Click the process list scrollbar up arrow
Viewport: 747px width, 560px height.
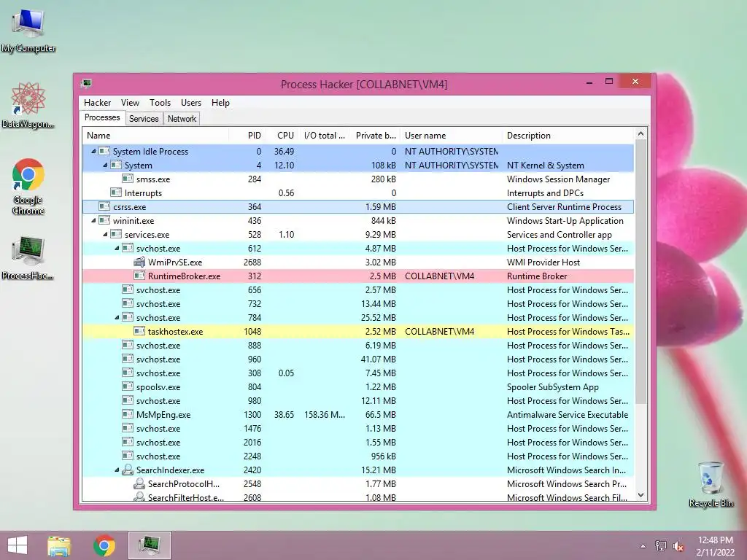click(640, 134)
